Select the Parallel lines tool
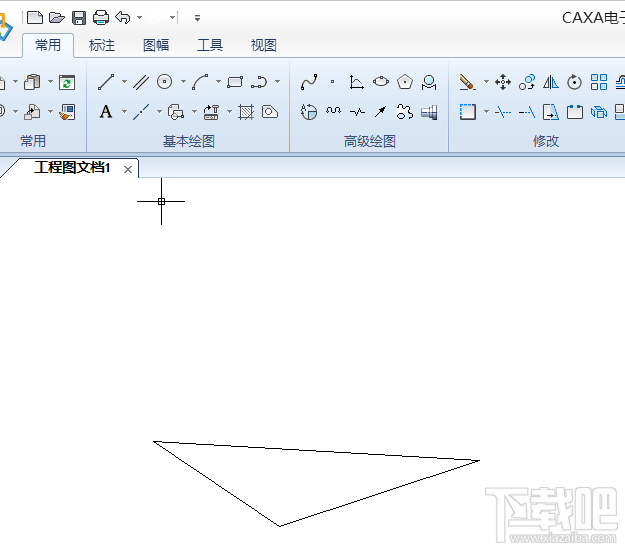This screenshot has height=548, width=625. [141, 82]
